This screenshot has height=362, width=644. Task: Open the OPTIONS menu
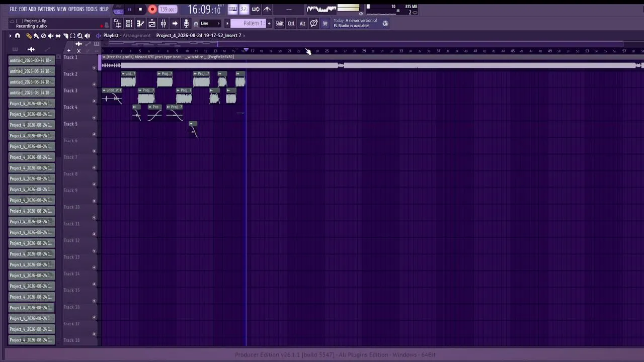[x=76, y=9]
